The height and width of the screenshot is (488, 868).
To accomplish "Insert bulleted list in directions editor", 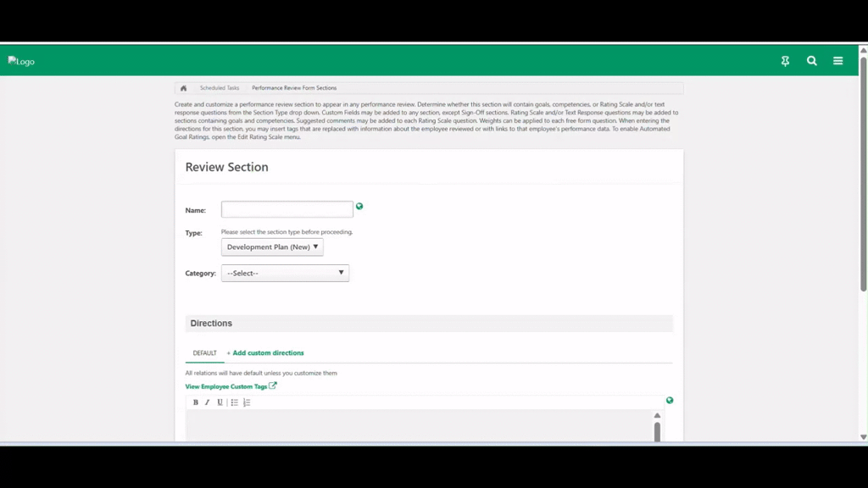I will (x=234, y=402).
